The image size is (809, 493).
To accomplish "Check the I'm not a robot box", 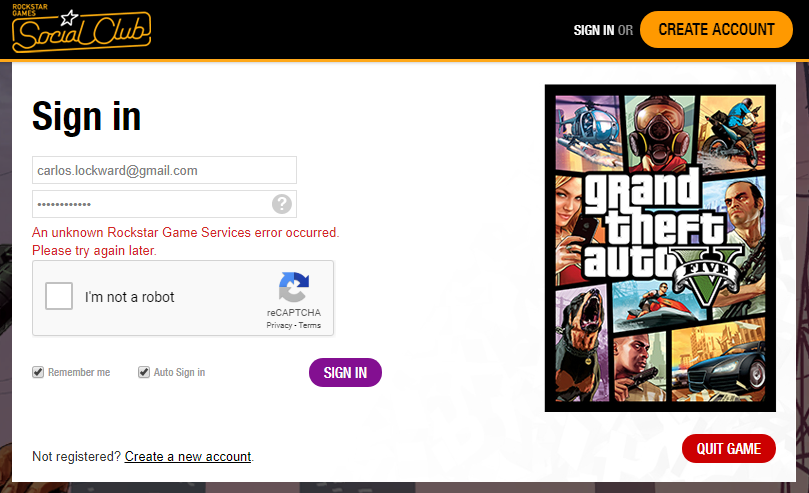I will (x=59, y=296).
